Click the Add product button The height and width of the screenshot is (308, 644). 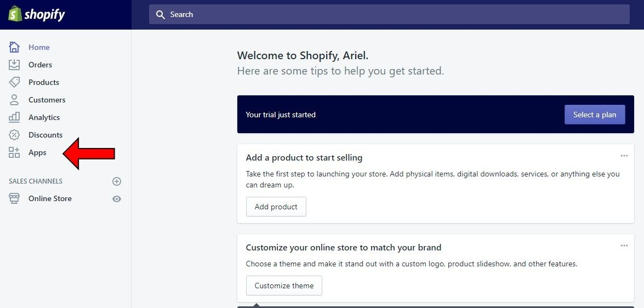[276, 207]
